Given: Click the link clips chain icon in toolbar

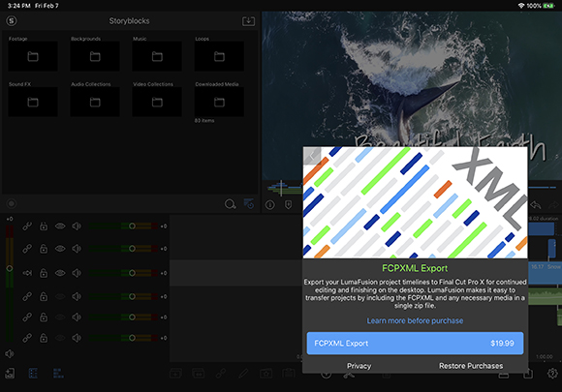Looking at the screenshot, I should (221, 374).
